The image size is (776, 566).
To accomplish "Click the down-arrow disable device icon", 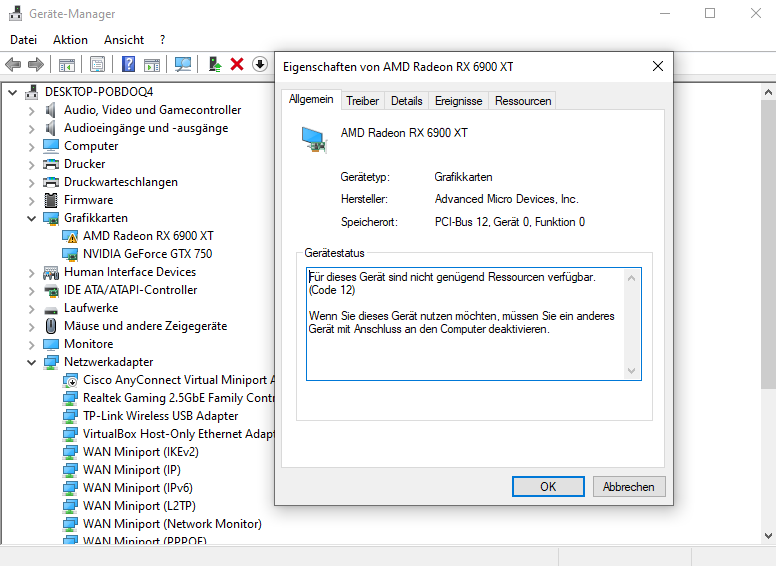I will point(260,64).
